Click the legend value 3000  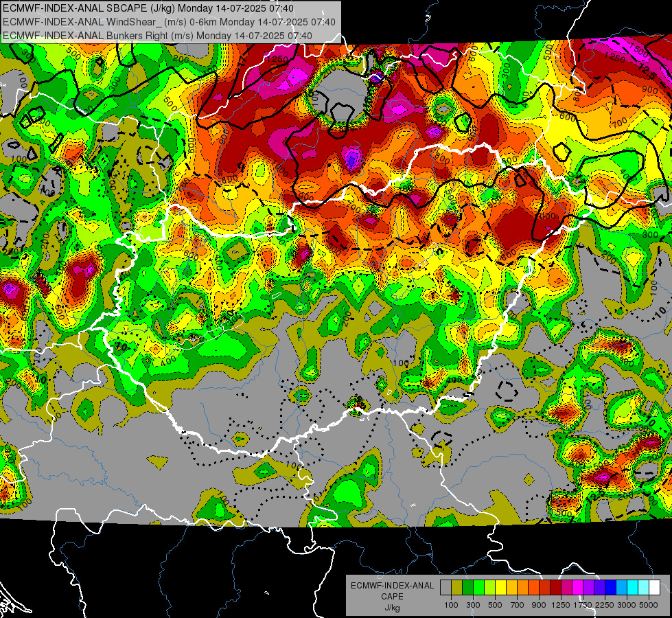627,605
